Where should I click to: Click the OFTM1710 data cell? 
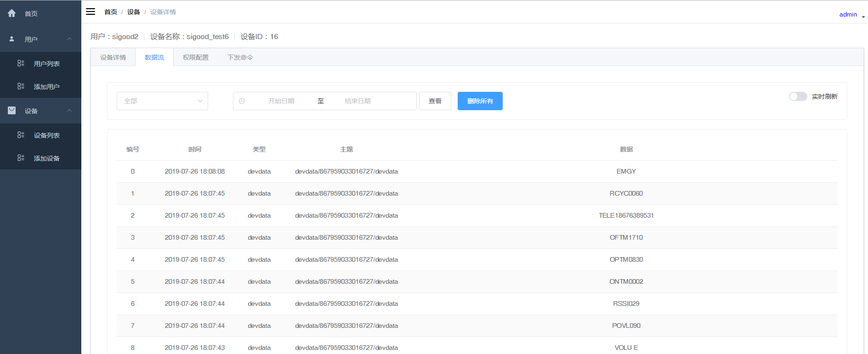[626, 237]
